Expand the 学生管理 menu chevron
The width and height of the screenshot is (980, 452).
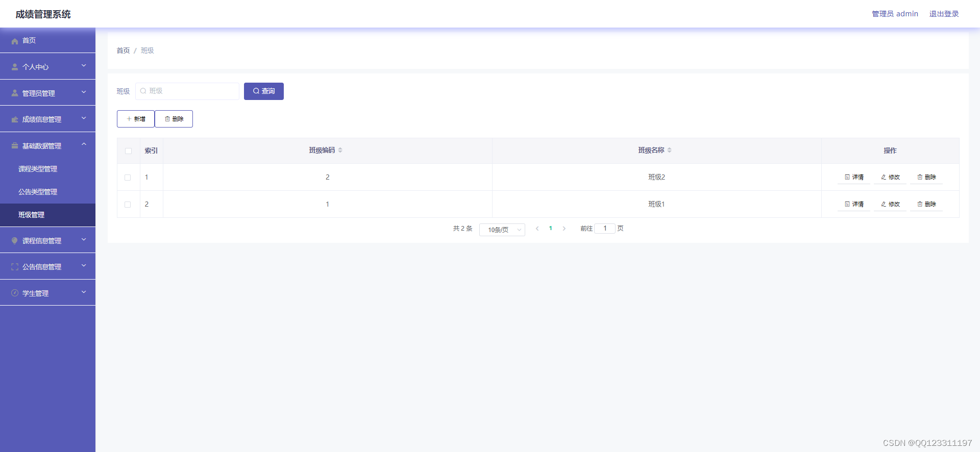tap(84, 292)
